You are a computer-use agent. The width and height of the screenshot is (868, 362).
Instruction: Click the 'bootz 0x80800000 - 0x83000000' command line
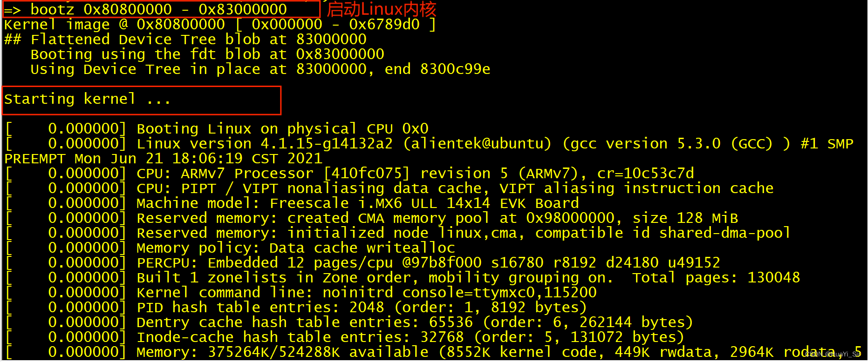[145, 9]
